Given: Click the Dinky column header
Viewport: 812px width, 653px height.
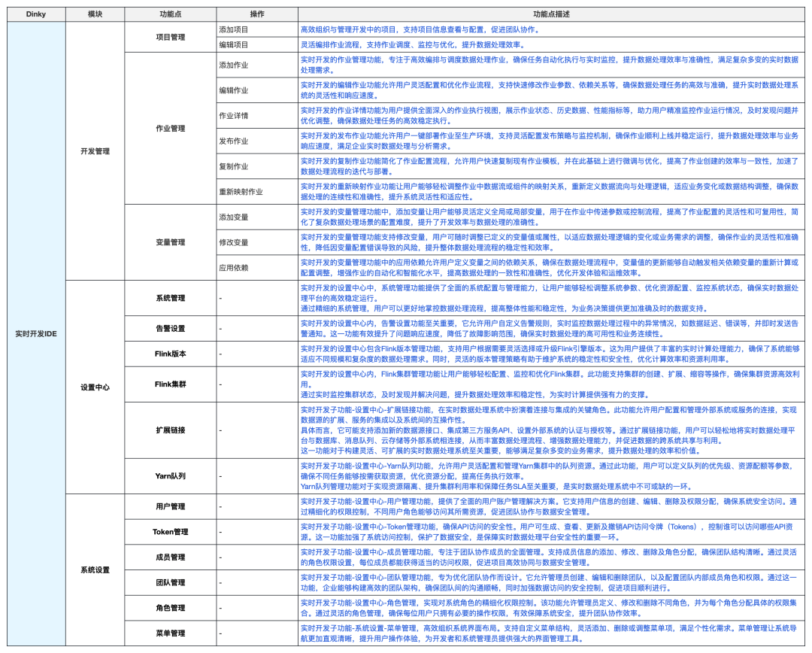Looking at the screenshot, I should point(35,14).
